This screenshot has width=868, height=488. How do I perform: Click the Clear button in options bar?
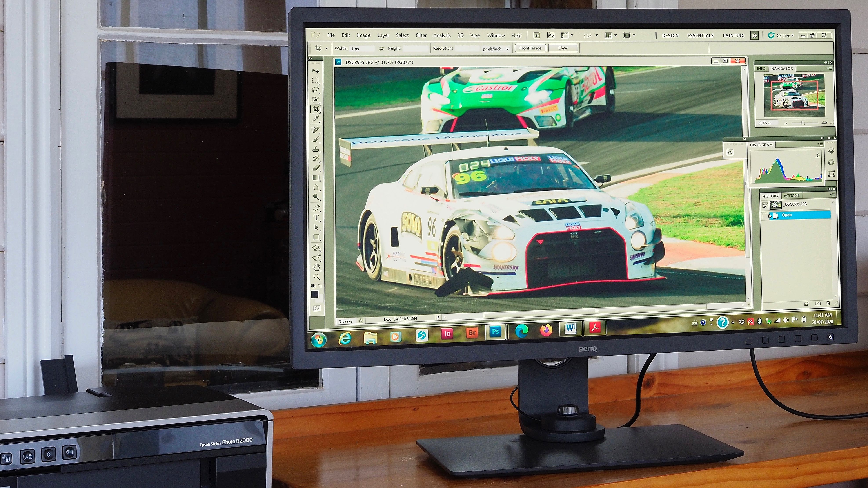563,48
